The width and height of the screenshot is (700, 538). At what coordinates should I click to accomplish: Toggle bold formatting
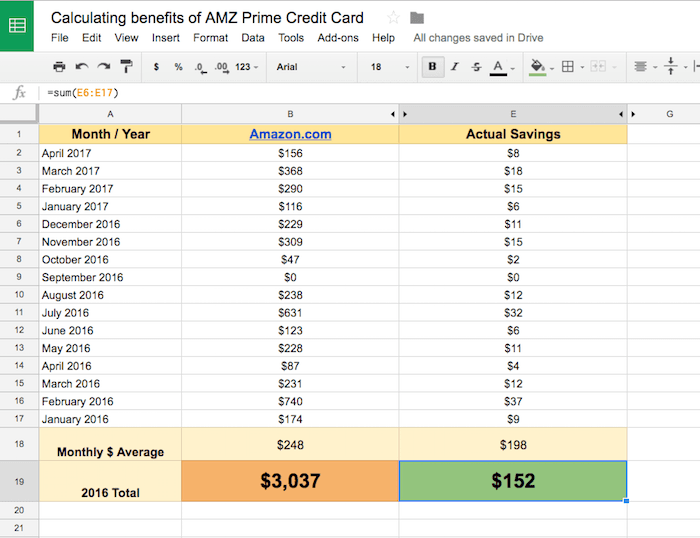pos(432,67)
